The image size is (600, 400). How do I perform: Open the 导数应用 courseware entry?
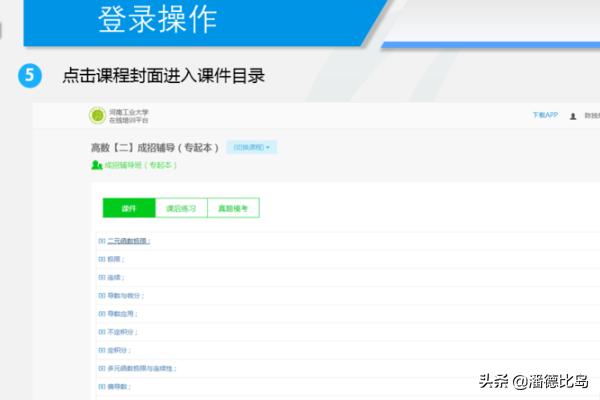point(122,313)
